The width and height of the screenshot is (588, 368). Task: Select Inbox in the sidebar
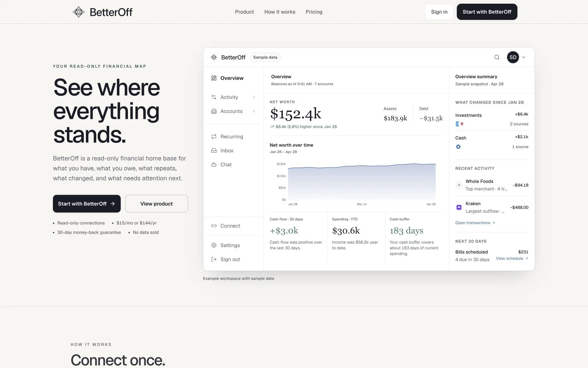pos(227,151)
